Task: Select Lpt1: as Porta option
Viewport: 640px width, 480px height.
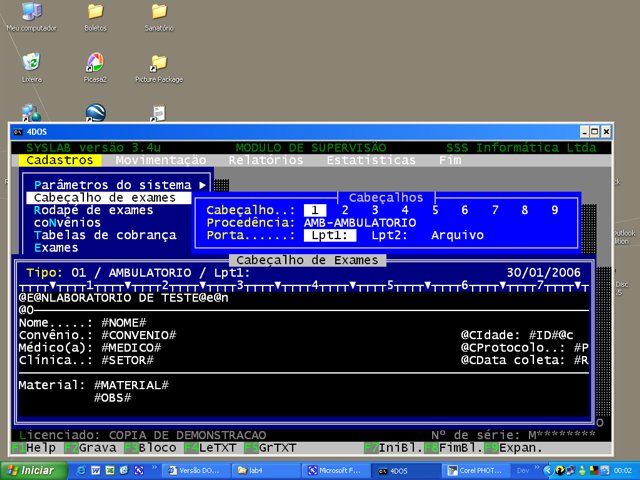Action: tap(330, 236)
